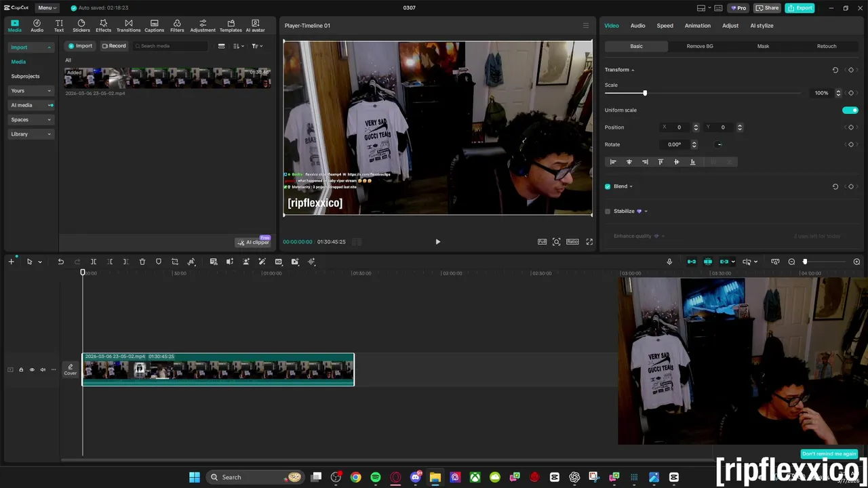Toggle the timeline linkage option

click(724, 262)
